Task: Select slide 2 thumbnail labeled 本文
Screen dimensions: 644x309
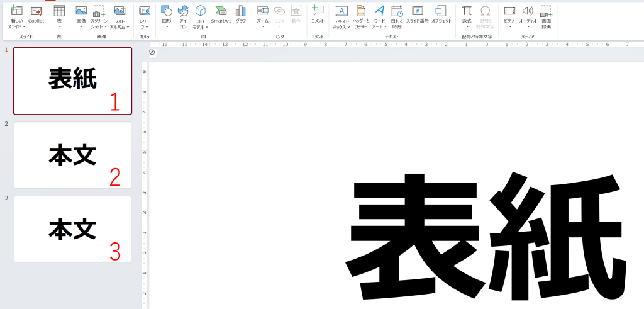Action: (72, 155)
